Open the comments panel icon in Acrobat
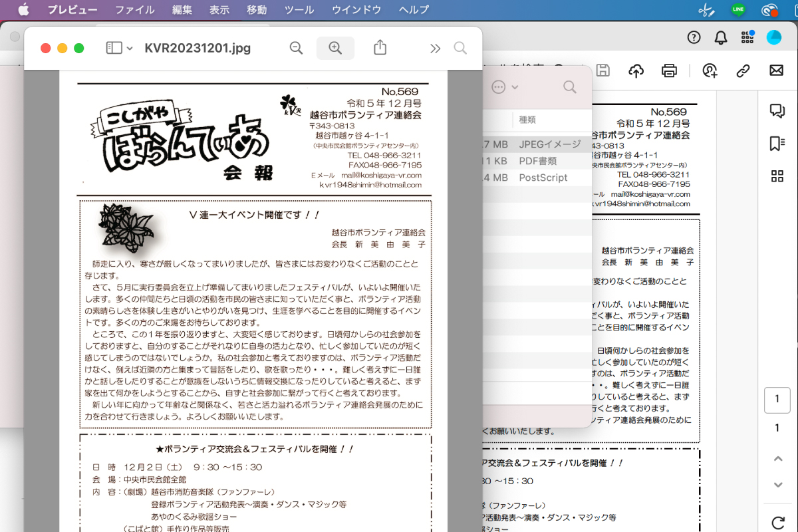The height and width of the screenshot is (532, 798). [x=777, y=111]
